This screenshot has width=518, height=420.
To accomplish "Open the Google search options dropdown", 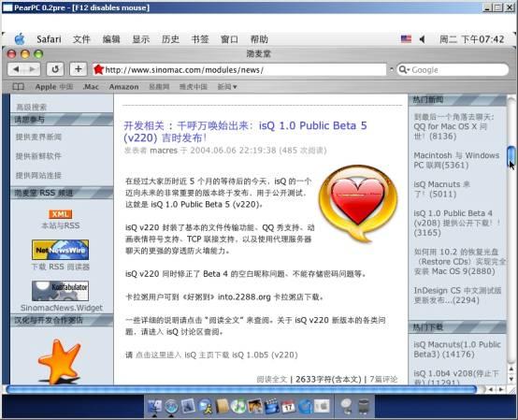I will pyautogui.click(x=404, y=70).
